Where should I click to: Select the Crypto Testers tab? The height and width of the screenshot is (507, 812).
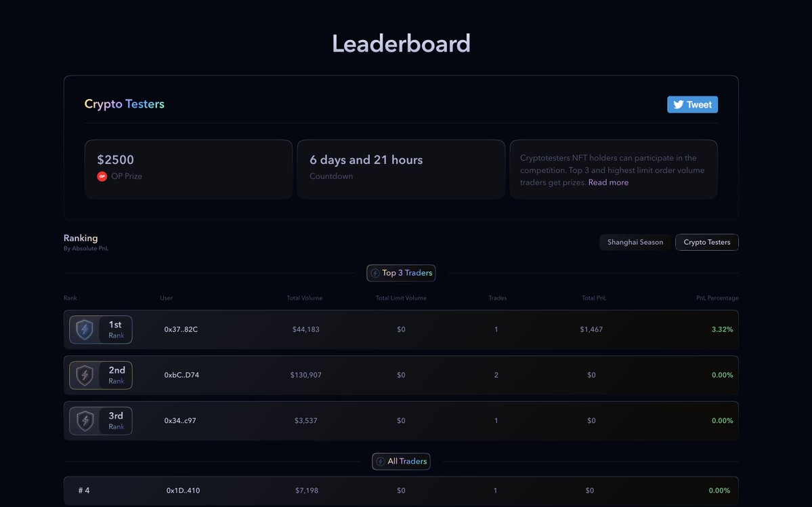pyautogui.click(x=707, y=242)
